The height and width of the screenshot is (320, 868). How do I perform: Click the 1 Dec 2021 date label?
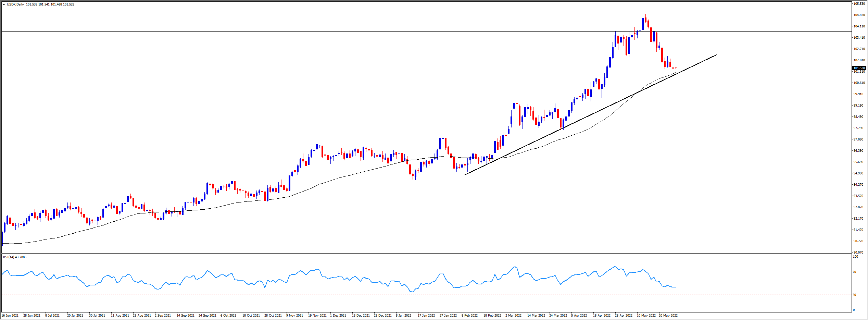338,316
